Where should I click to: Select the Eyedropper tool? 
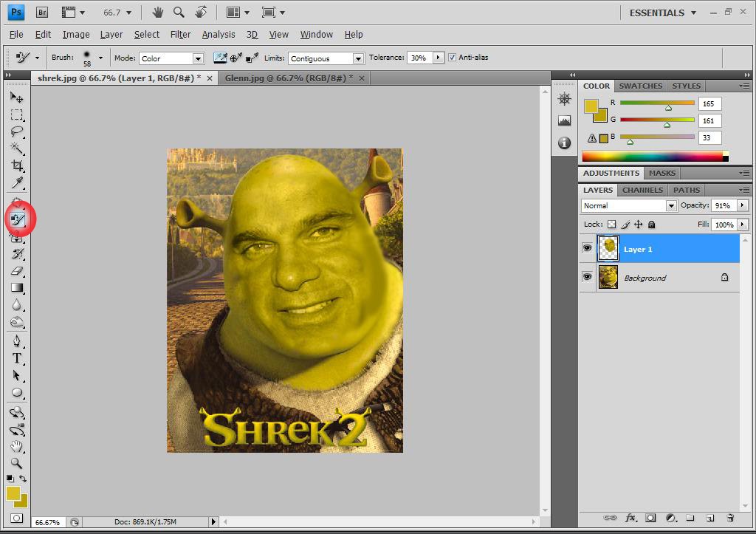point(17,183)
